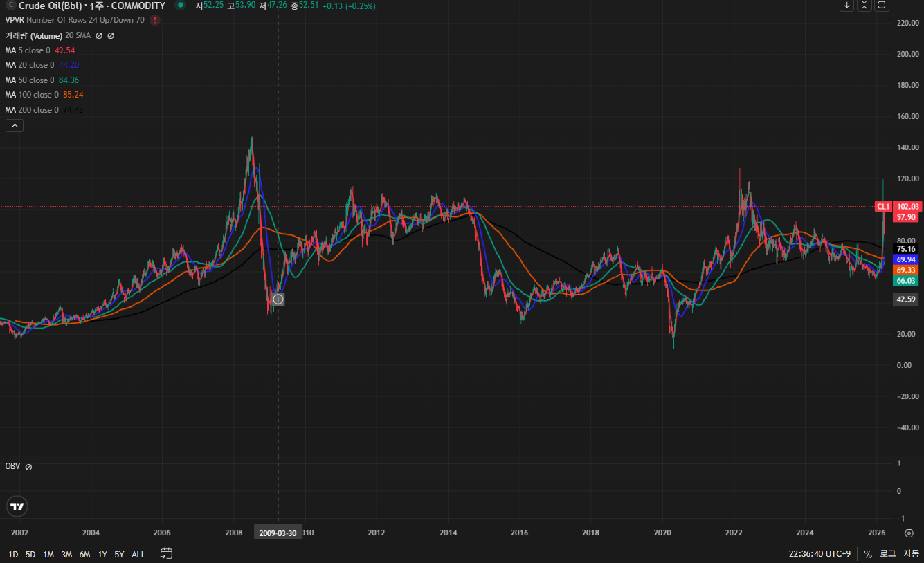Click the orange 69.33 MA price tag
Image resolution: width=924 pixels, height=563 pixels.
(906, 270)
